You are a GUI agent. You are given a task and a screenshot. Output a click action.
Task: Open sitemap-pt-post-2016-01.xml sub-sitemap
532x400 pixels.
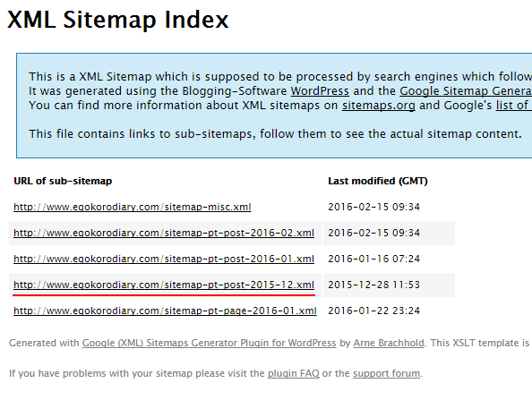(164, 259)
